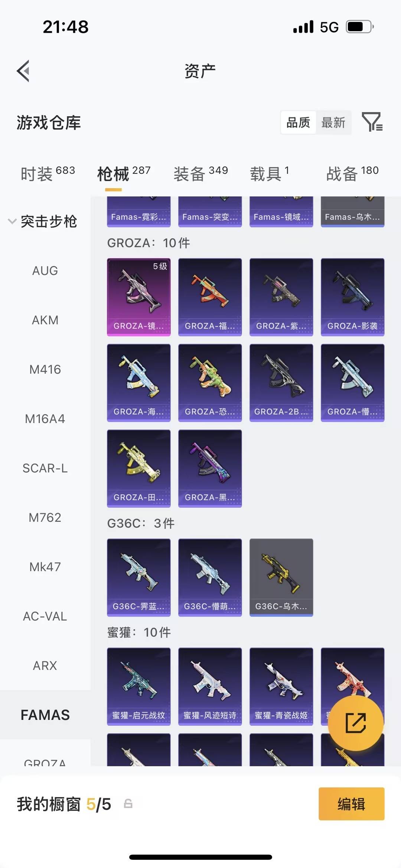The width and height of the screenshot is (401, 868).
Task: Tap the lock icon beside 我的橱窗
Action: (x=128, y=804)
